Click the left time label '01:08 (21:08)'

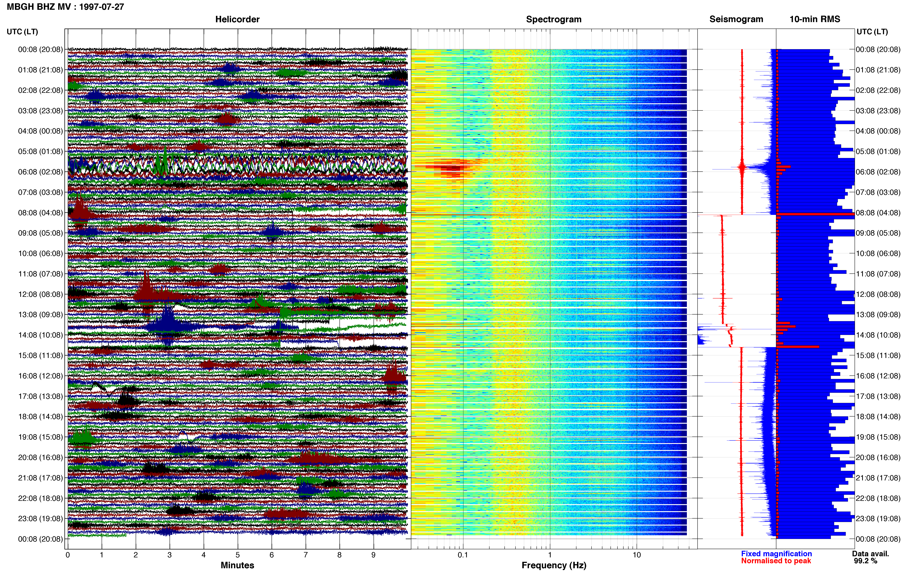click(40, 70)
